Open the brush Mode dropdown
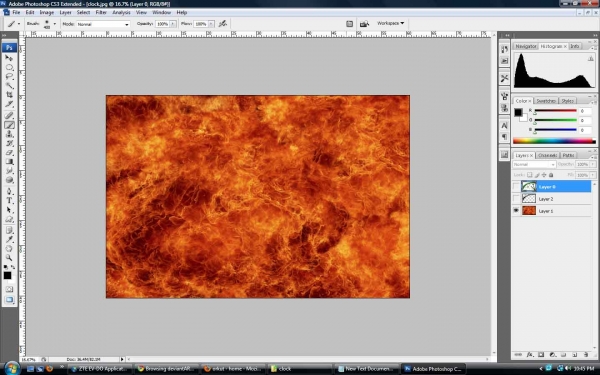The image size is (600, 375). [x=103, y=24]
